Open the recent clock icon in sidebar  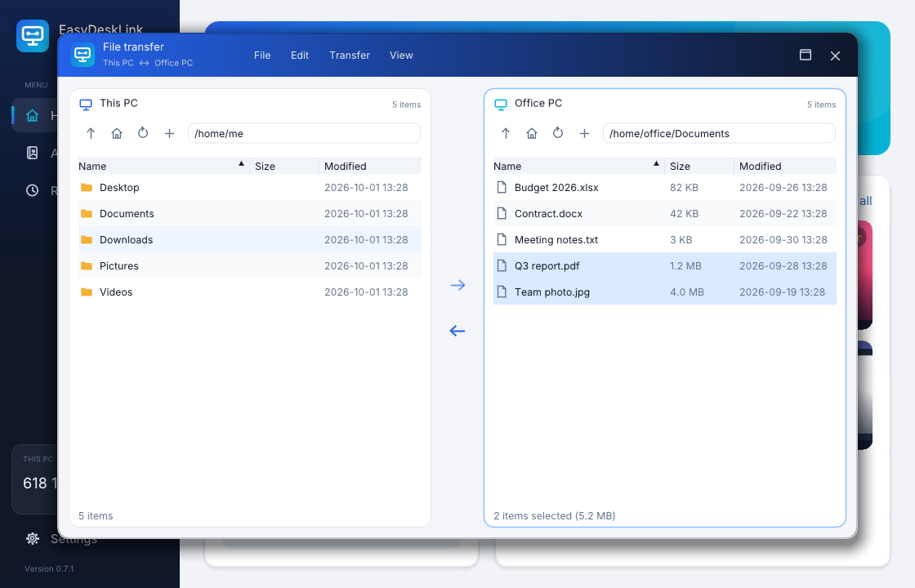click(x=32, y=190)
